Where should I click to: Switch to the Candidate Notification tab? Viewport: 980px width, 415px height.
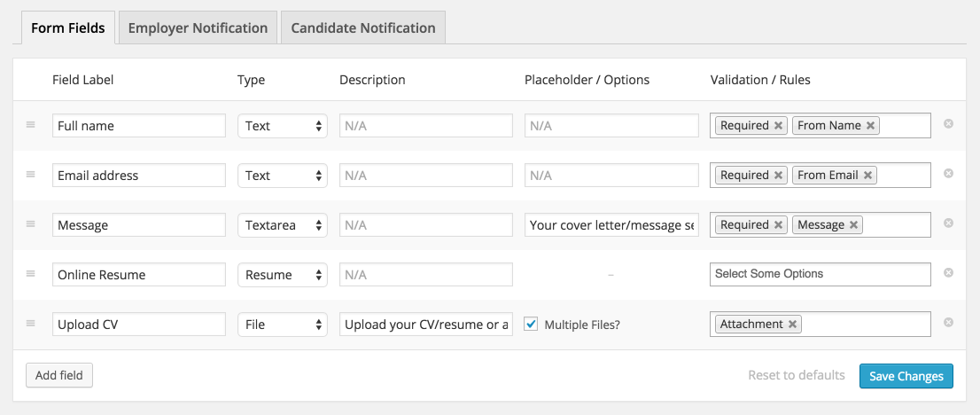point(363,27)
